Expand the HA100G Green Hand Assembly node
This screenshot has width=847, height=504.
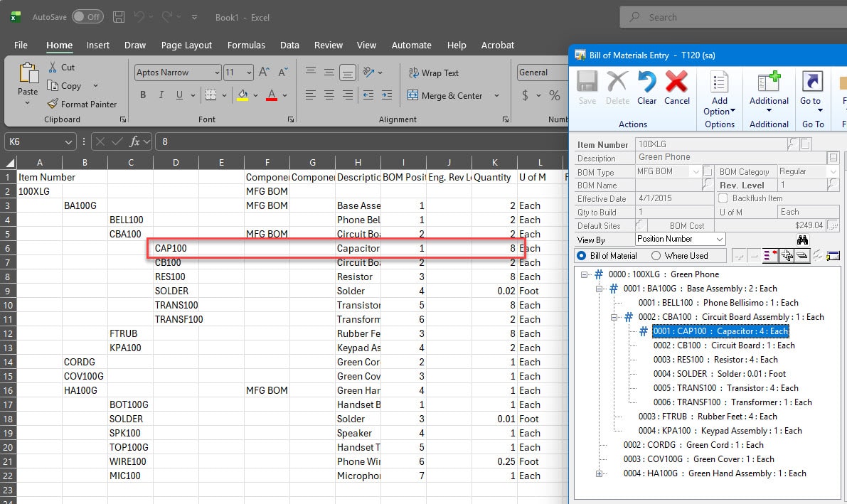pos(600,473)
